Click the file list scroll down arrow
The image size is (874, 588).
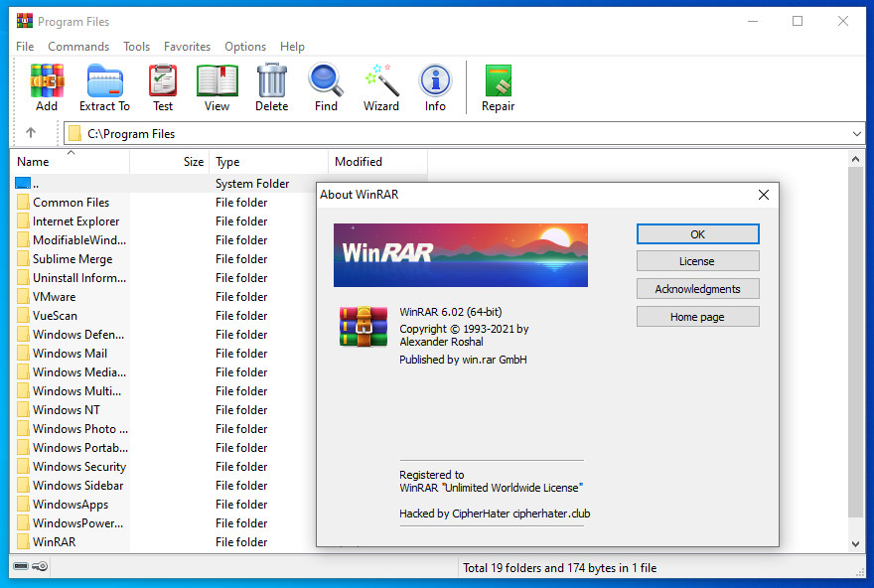855,544
